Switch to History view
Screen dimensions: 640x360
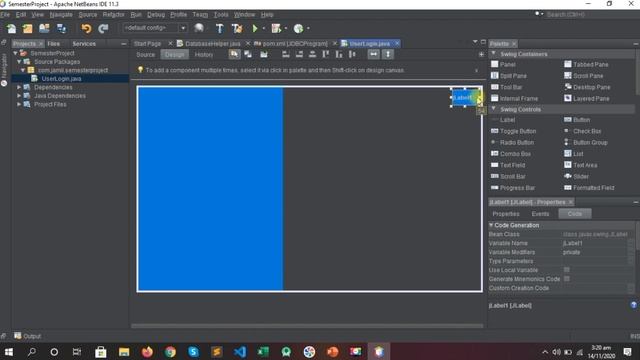[x=204, y=55]
